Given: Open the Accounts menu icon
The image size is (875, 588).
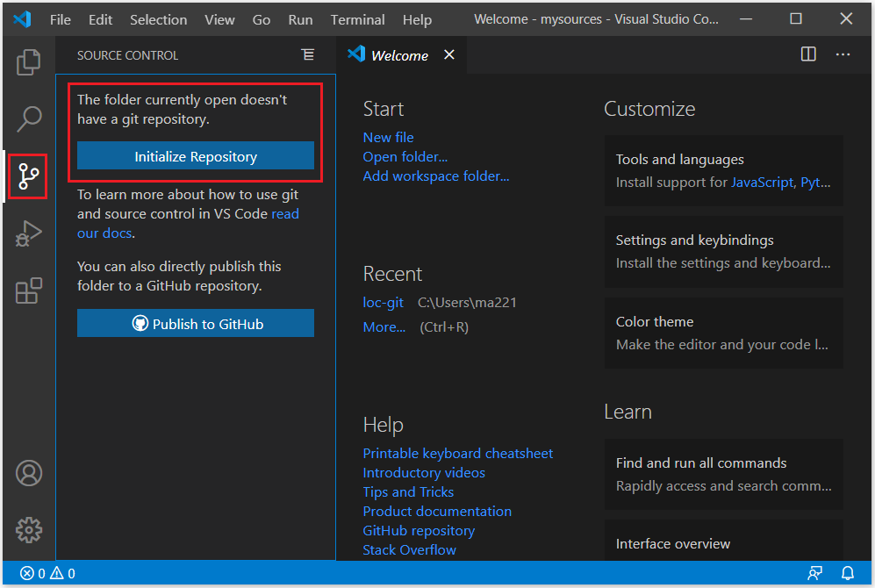Looking at the screenshot, I should pyautogui.click(x=28, y=473).
